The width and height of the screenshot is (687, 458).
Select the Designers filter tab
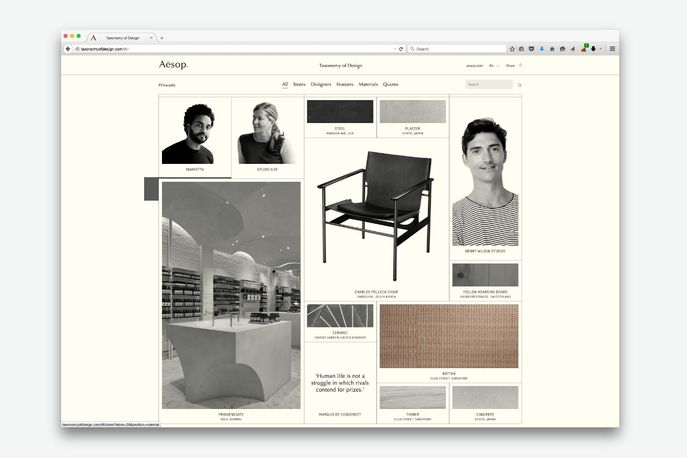pyautogui.click(x=321, y=85)
